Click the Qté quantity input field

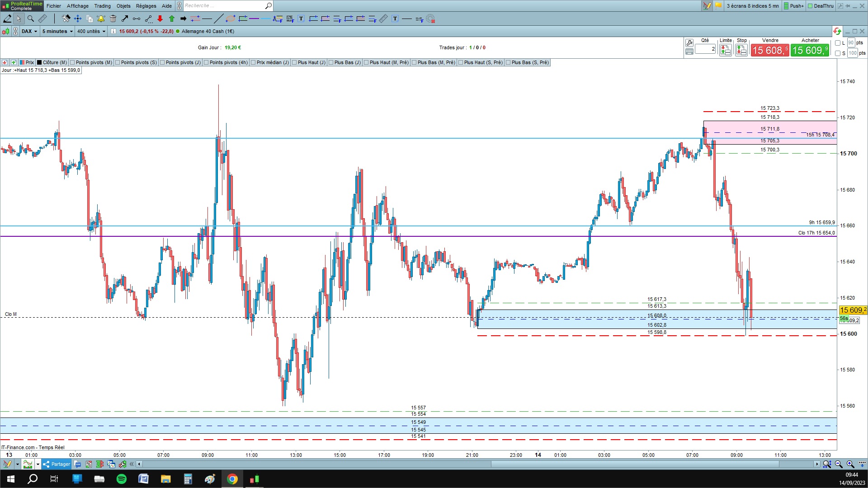(705, 49)
